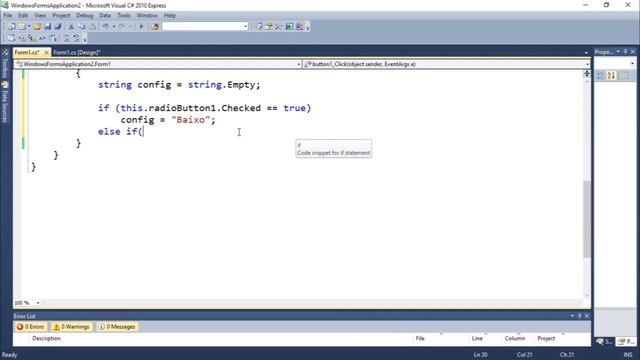The width and height of the screenshot is (640, 360).
Task: Click the Save All toolbar icon
Action: 58,27
